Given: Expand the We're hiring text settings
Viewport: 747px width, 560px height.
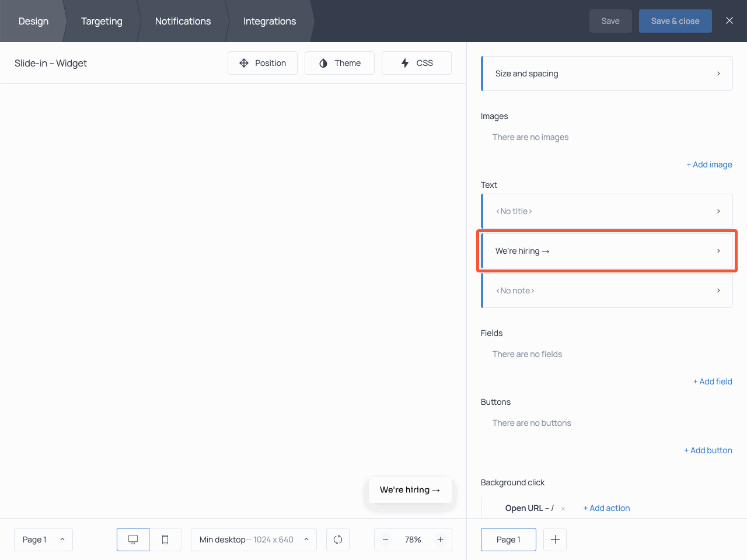Looking at the screenshot, I should (607, 251).
